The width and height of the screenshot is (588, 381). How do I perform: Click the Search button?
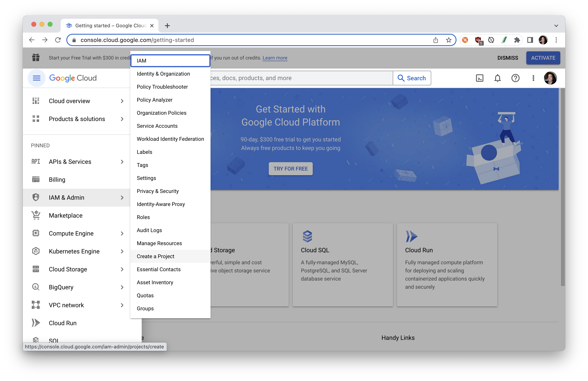point(412,78)
